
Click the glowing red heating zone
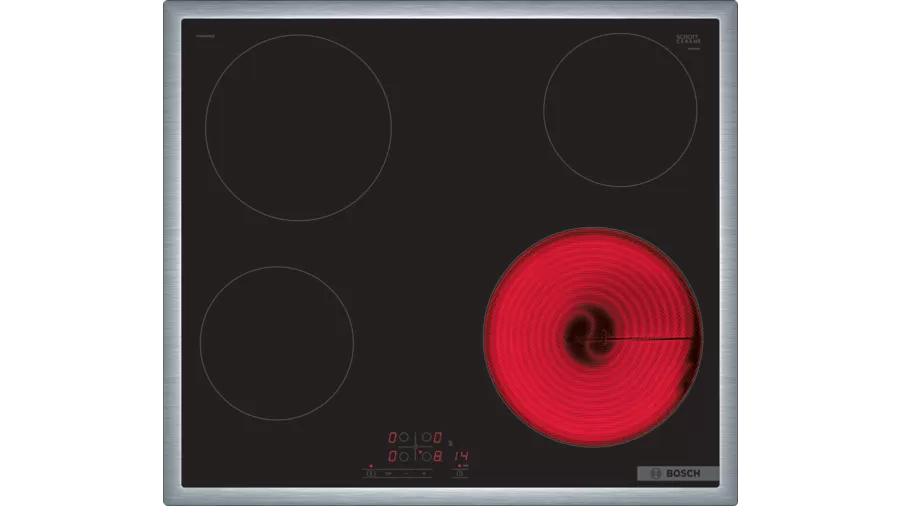click(592, 335)
